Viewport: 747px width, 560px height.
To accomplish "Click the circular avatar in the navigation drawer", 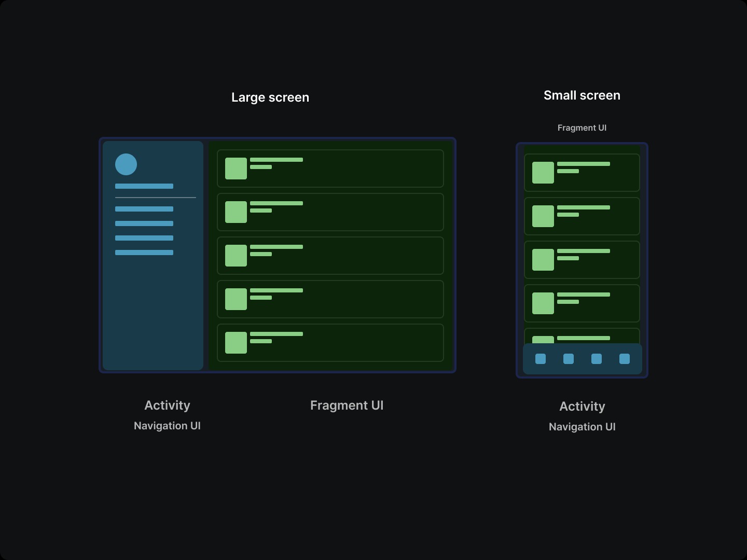I will tap(126, 164).
